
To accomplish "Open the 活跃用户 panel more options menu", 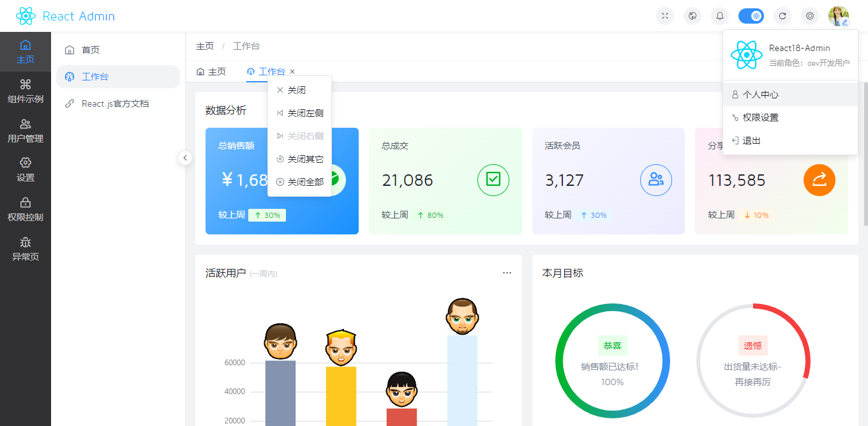I will click(x=507, y=272).
